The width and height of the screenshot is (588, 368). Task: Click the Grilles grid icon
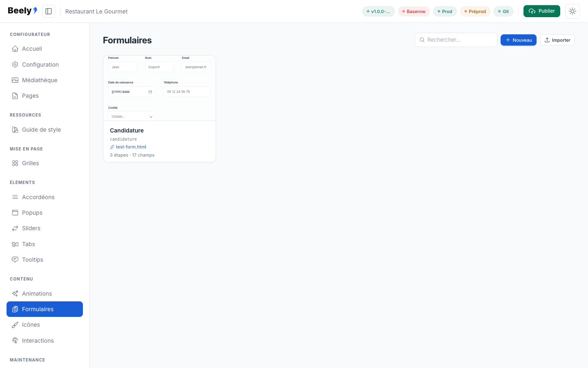[x=15, y=163]
